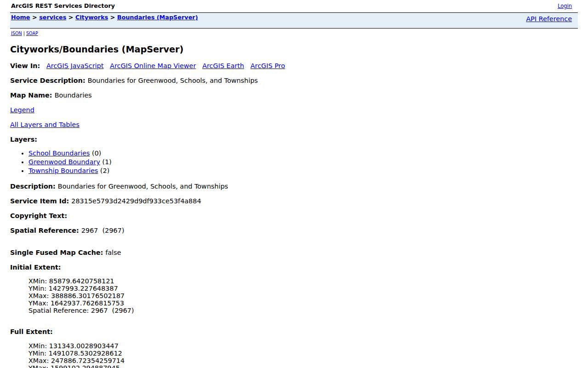Open Township Boundaries layer
588x368 pixels.
pyautogui.click(x=63, y=171)
